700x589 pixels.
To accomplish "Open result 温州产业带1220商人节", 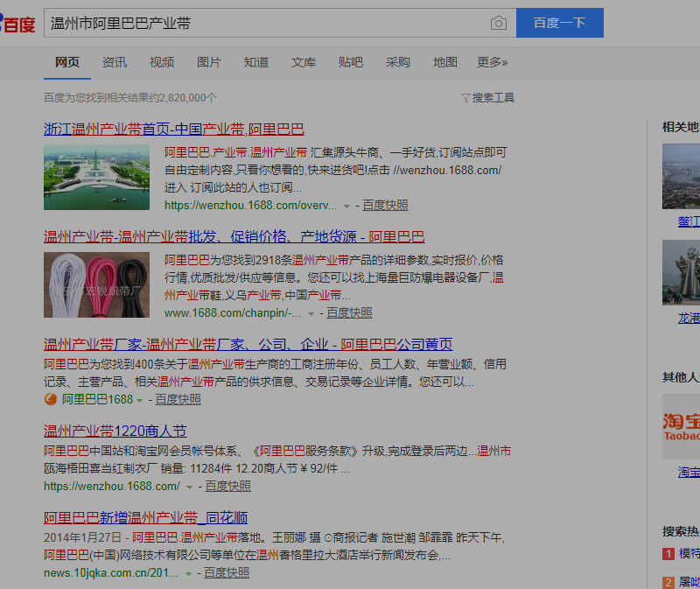I will pyautogui.click(x=115, y=431).
